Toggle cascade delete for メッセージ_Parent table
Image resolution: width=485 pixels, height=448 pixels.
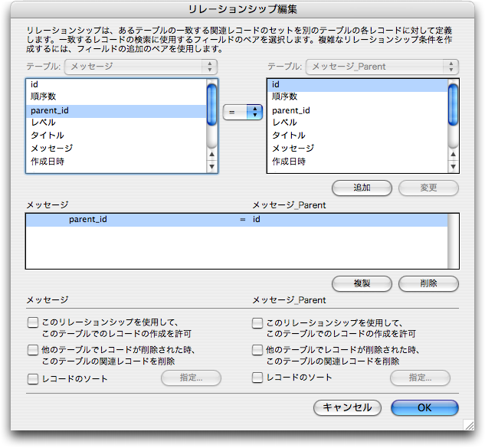point(257,350)
